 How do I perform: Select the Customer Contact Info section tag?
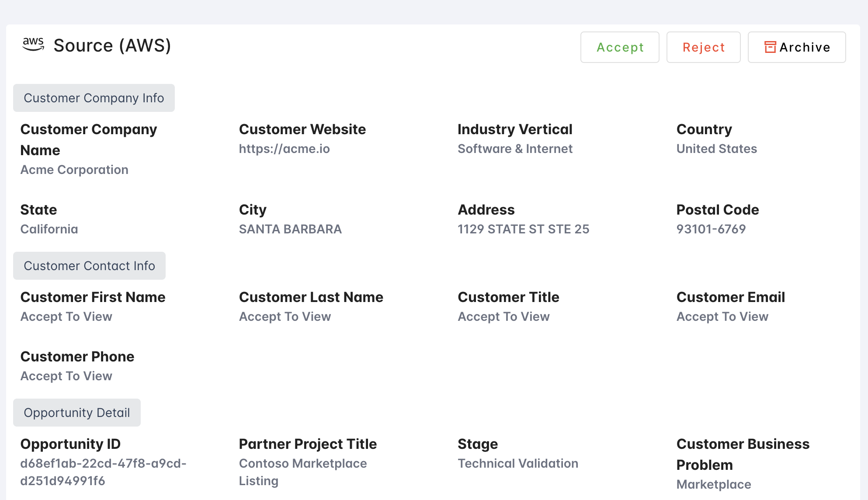(89, 266)
